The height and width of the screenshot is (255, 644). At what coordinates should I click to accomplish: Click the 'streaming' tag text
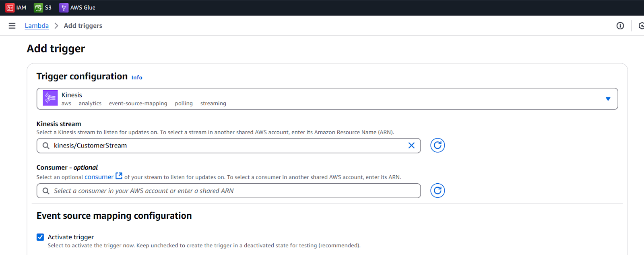(x=213, y=104)
